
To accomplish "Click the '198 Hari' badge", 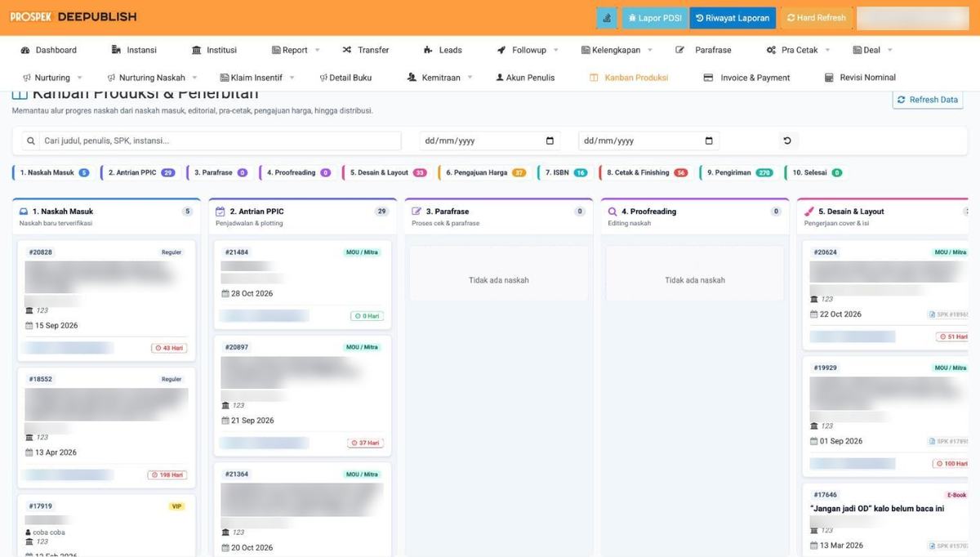I will click(167, 475).
